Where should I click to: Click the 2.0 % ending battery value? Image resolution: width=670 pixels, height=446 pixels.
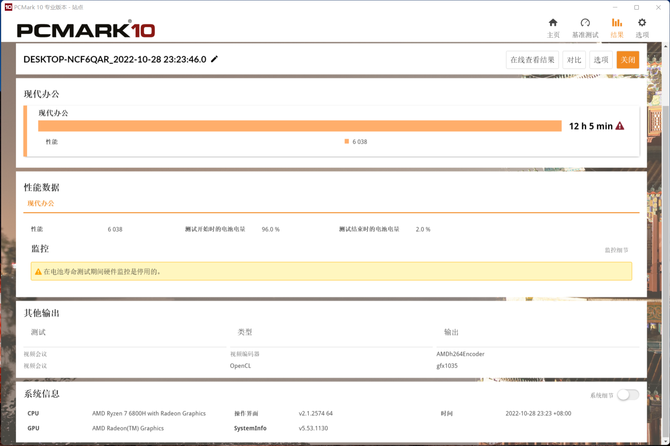pyautogui.click(x=423, y=229)
